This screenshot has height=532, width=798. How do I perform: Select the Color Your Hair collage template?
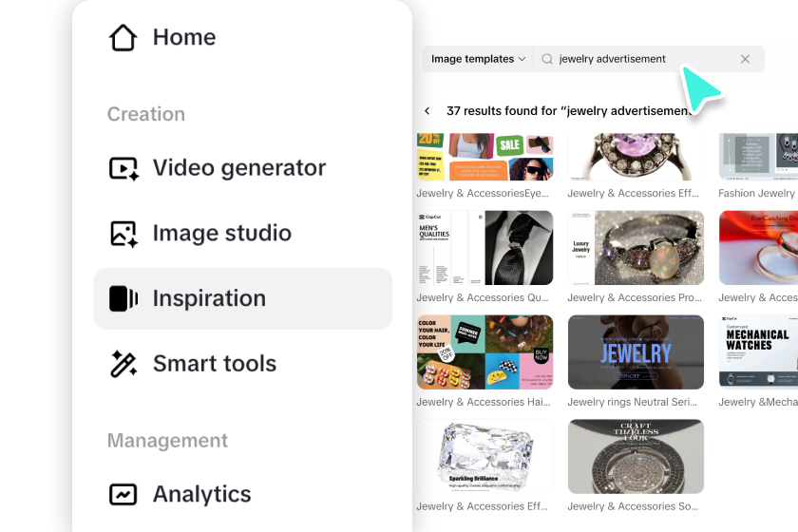[x=484, y=351]
